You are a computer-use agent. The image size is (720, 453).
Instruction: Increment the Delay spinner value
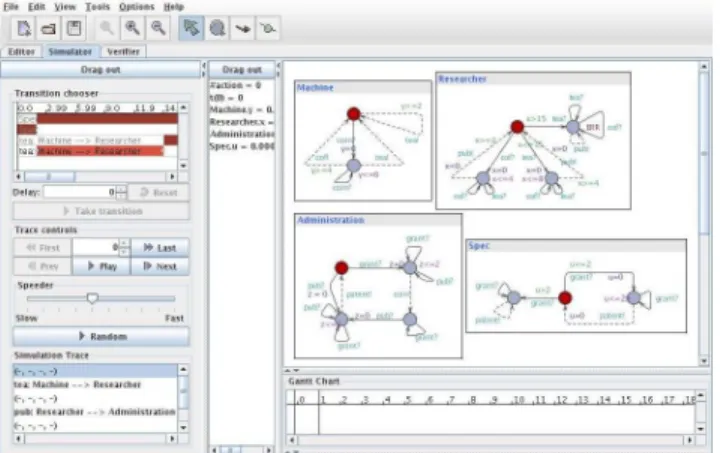(x=121, y=189)
